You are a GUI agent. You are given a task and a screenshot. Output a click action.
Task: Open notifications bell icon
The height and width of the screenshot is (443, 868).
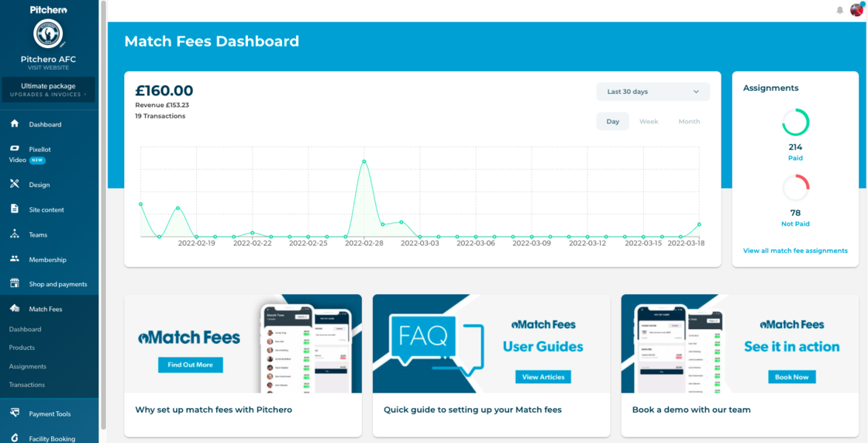click(840, 10)
